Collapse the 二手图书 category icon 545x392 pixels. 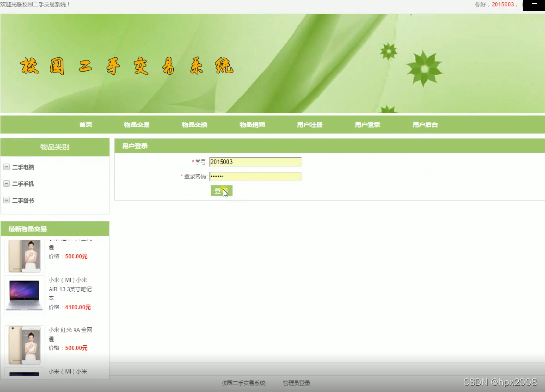tap(6, 200)
